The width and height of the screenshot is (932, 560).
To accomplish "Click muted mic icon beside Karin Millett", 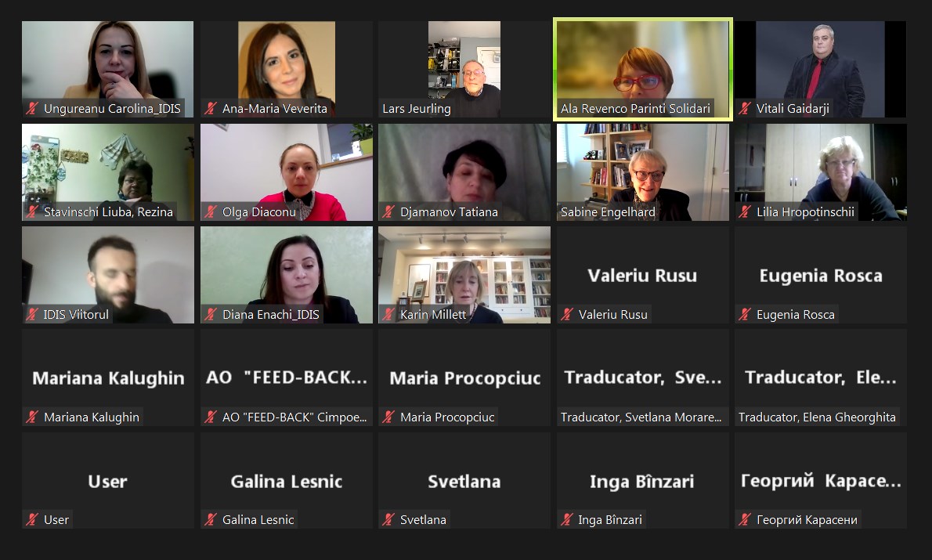I will coord(388,315).
